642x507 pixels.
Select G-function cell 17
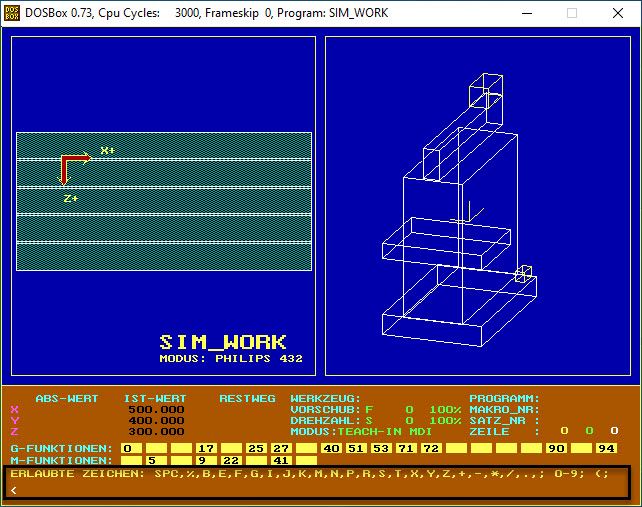pos(206,448)
